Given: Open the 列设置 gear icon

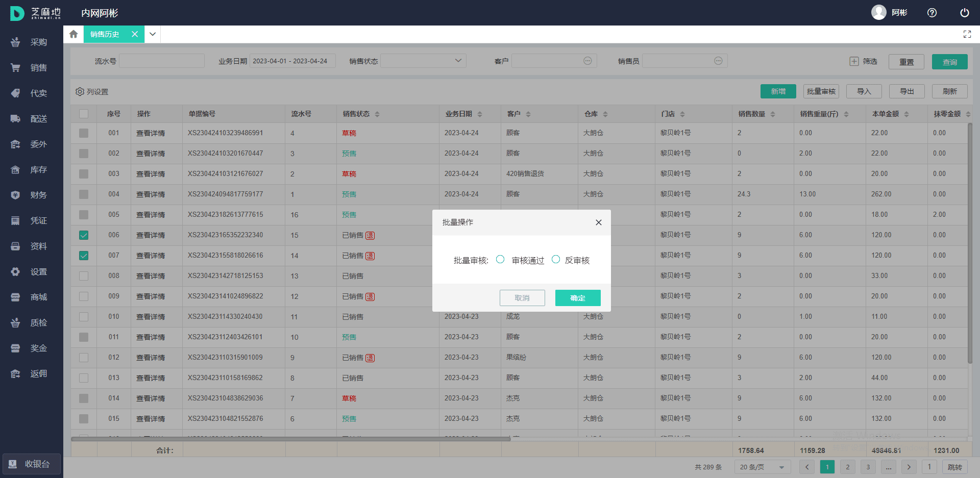Looking at the screenshot, I should [x=80, y=92].
